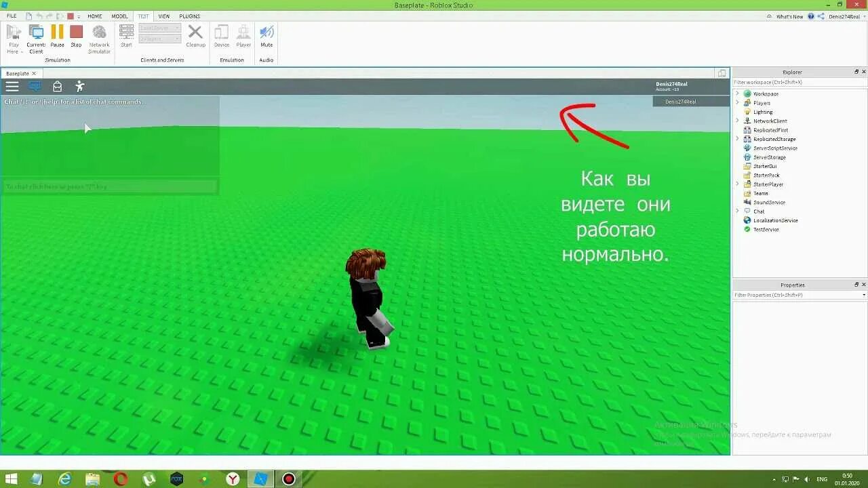Open the in-game backpack icon
The height and width of the screenshot is (488, 868).
(x=58, y=86)
